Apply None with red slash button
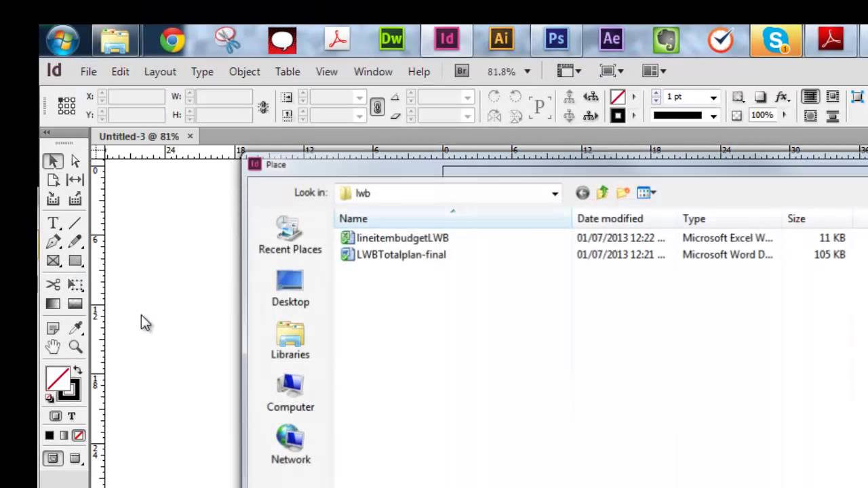868x488 pixels. (79, 436)
